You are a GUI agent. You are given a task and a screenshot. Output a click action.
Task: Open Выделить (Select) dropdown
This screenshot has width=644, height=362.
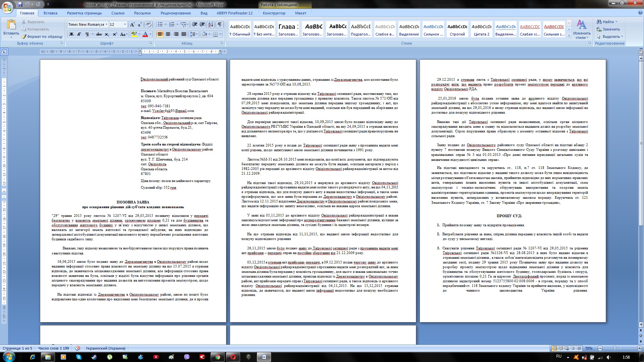610,37
